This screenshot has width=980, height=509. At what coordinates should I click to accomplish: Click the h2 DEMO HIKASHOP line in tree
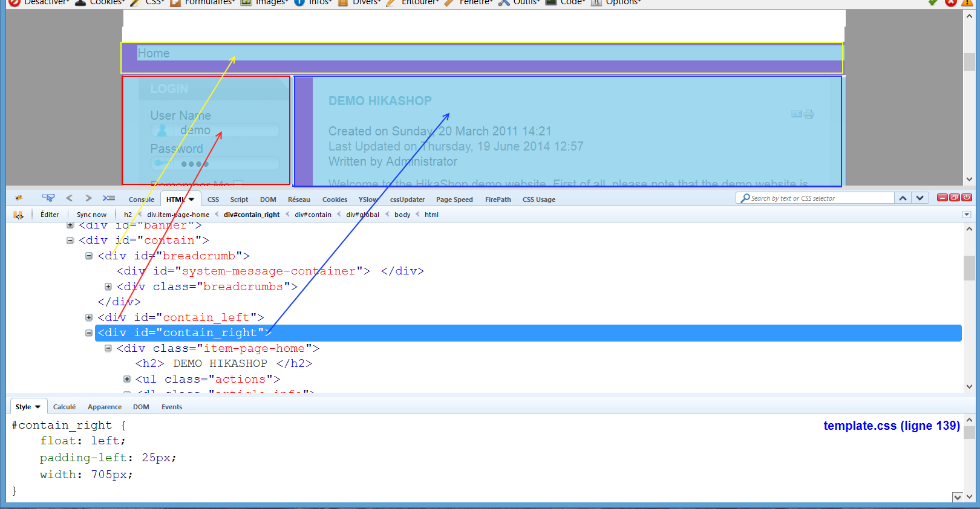click(x=224, y=363)
